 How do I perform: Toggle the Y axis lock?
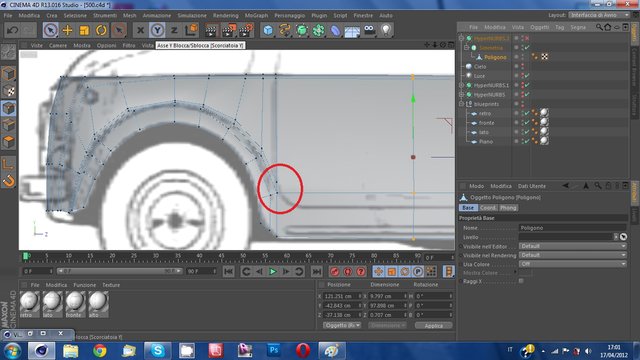tap(157, 30)
